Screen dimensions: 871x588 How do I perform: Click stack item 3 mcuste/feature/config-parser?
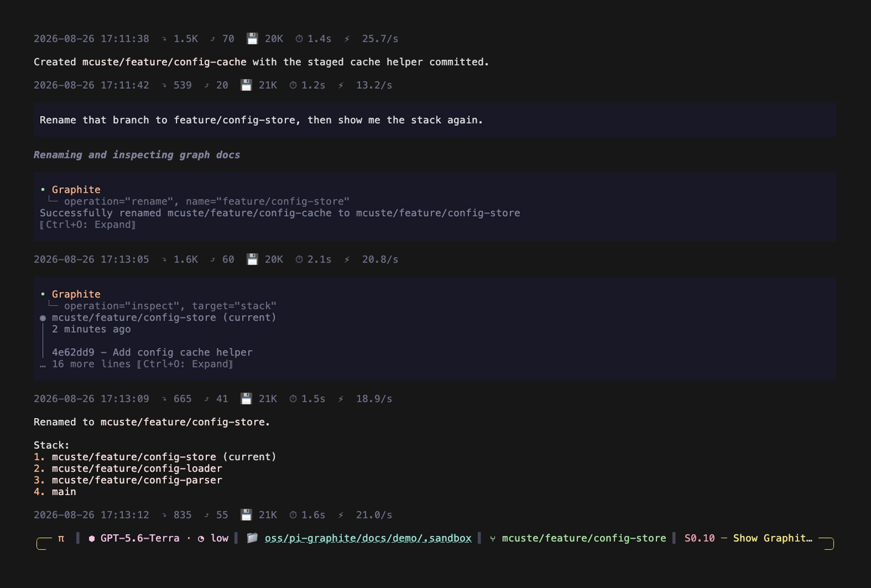pyautogui.click(x=128, y=480)
